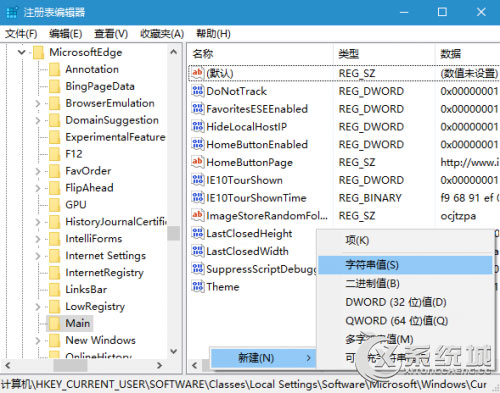Expand the FlipAhead key
The height and width of the screenshot is (393, 500).
[x=38, y=188]
